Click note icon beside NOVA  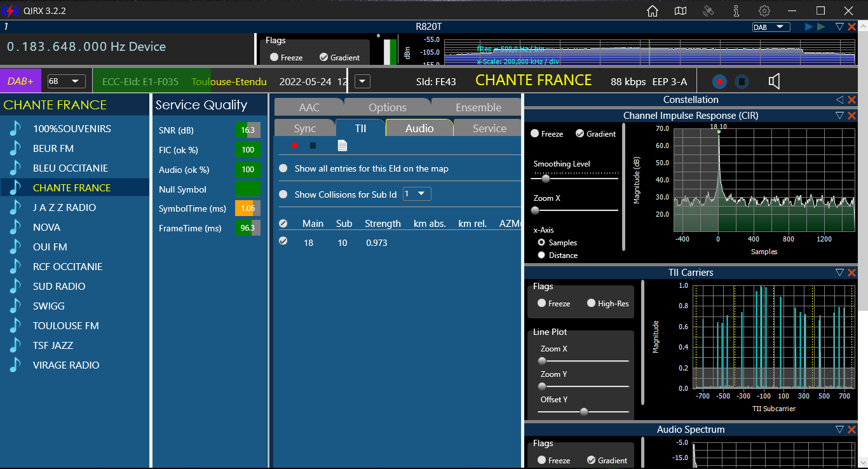pos(15,227)
